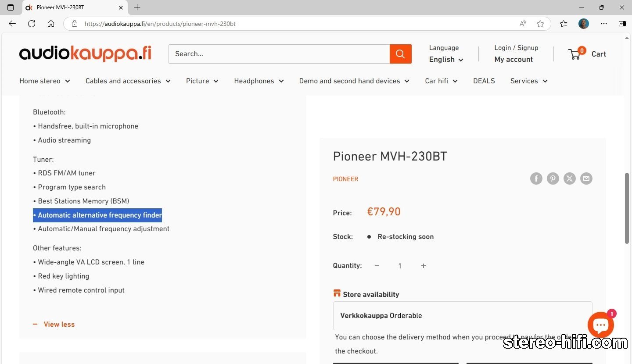The width and height of the screenshot is (632, 364).
Task: View site information lock icon
Action: click(75, 24)
